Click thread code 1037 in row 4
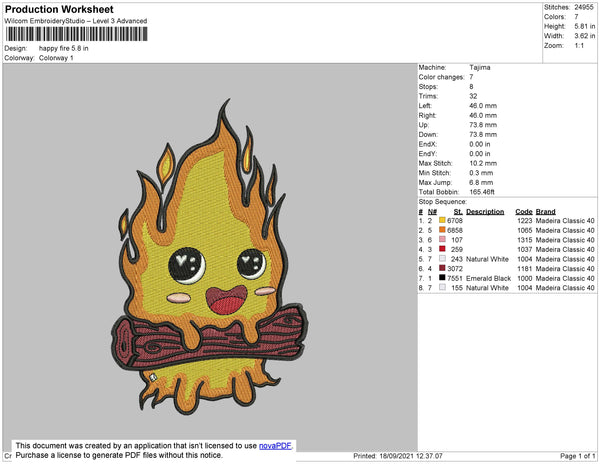Screen dimensions: 600x464 pos(525,249)
